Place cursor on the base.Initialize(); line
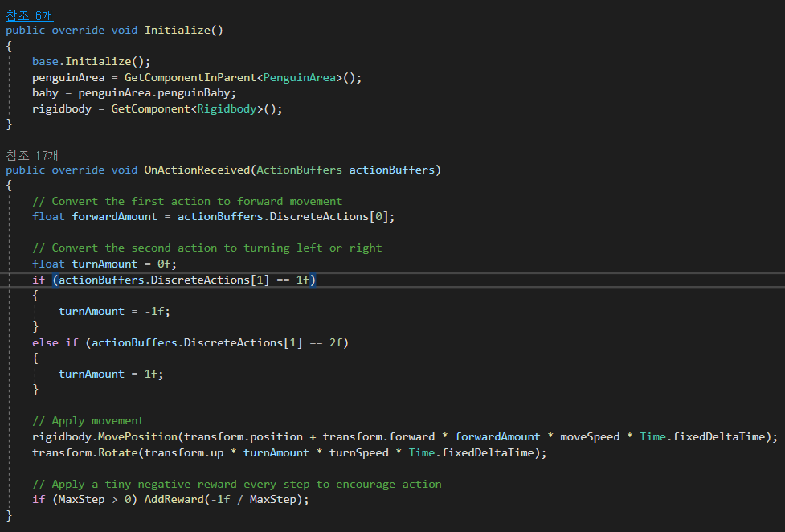The image size is (785, 532). coord(91,61)
